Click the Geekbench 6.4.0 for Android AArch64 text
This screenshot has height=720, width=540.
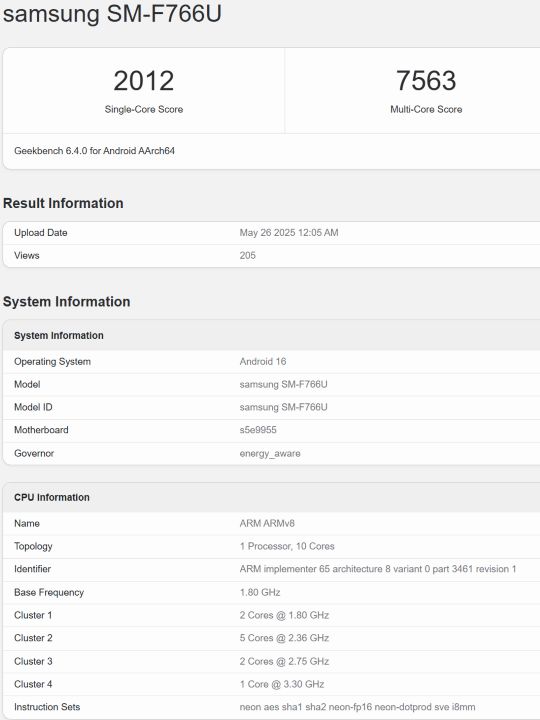coord(95,151)
